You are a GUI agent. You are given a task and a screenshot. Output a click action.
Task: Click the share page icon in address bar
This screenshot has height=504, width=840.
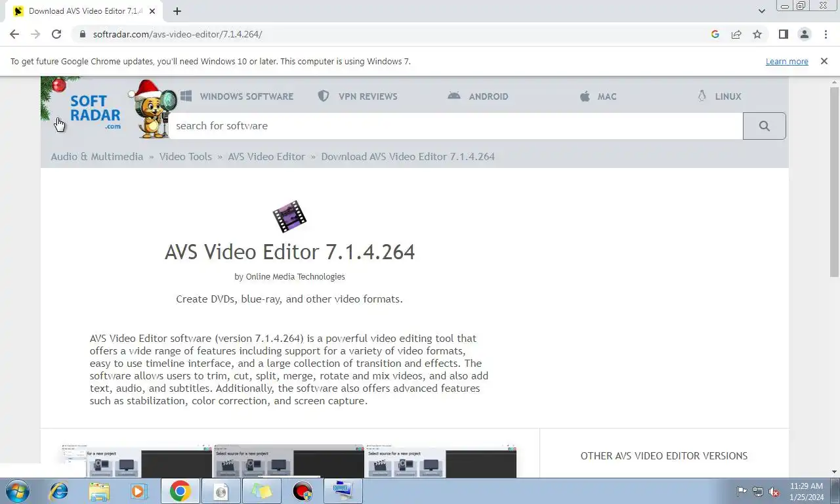pos(736,34)
